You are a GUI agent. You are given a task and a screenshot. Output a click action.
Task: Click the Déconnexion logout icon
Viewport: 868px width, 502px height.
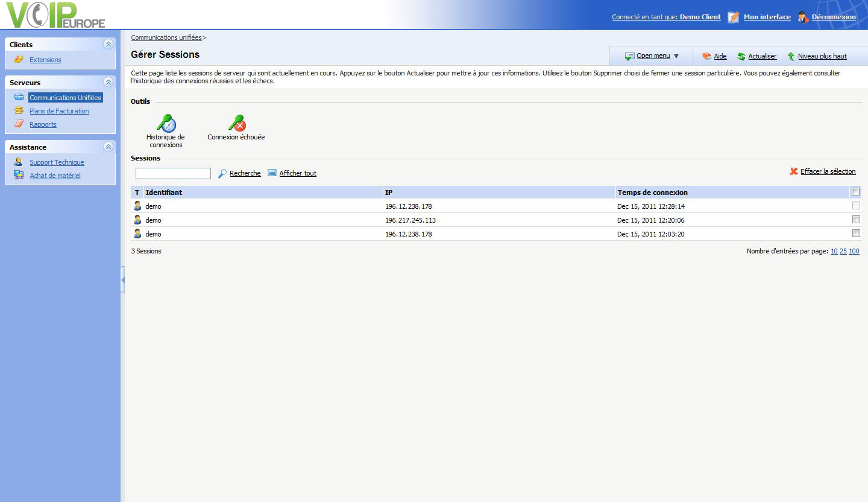803,17
